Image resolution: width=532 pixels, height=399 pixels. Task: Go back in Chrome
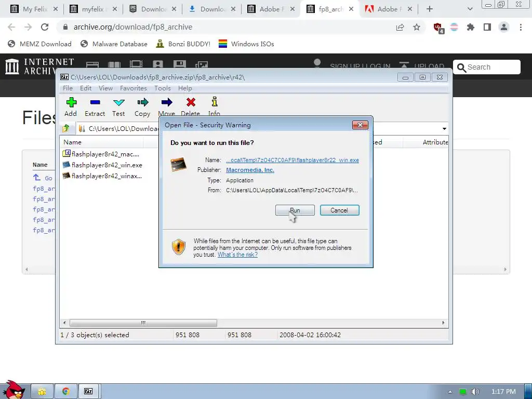11,27
